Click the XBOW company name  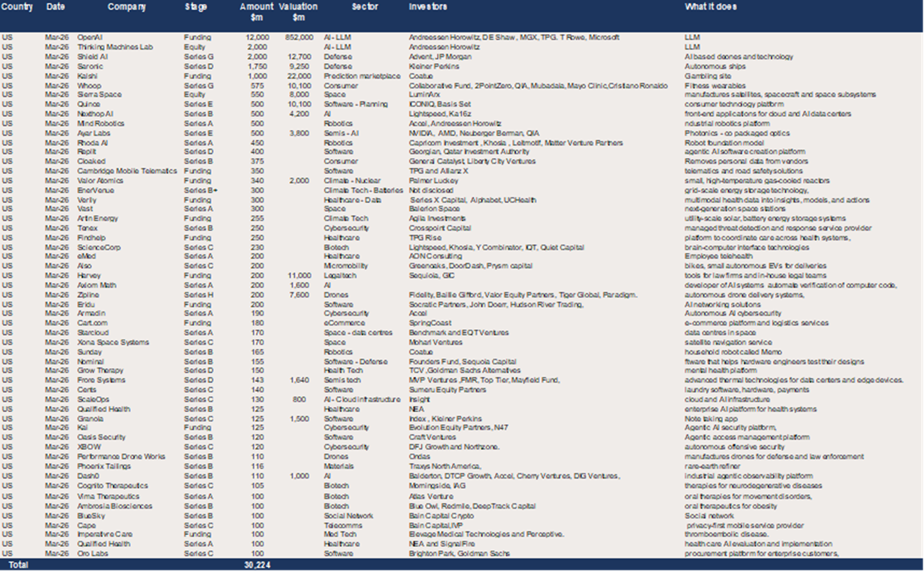[x=89, y=447]
